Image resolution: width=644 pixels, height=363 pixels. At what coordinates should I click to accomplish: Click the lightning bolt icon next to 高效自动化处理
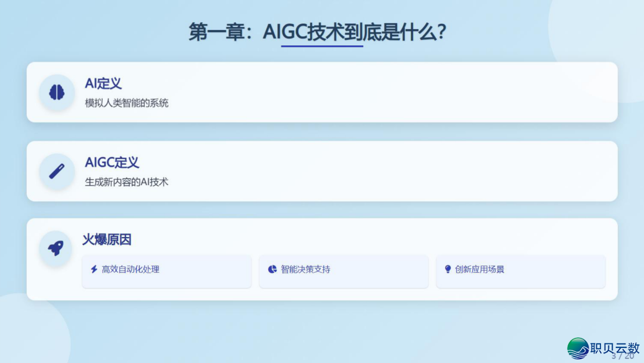point(94,269)
